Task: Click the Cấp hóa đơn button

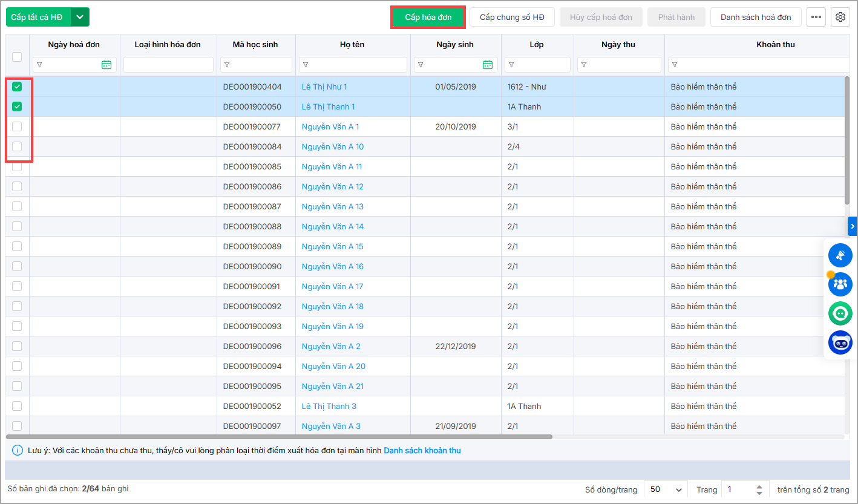Action: (x=428, y=17)
